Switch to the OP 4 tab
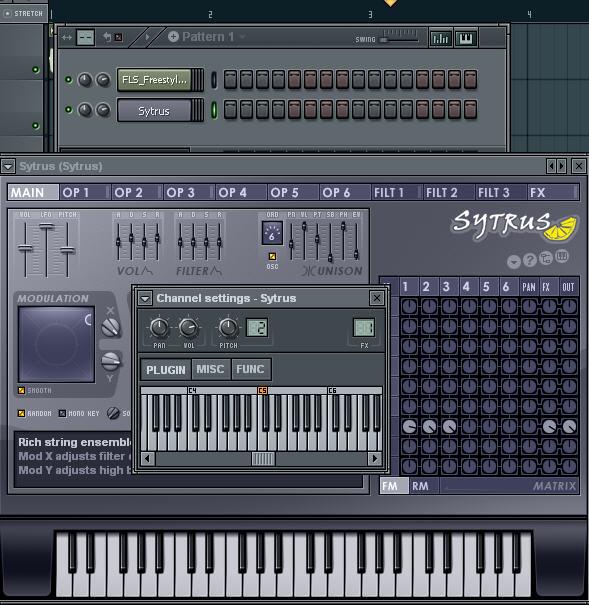Screen dimensions: 589x605 click(x=241, y=193)
